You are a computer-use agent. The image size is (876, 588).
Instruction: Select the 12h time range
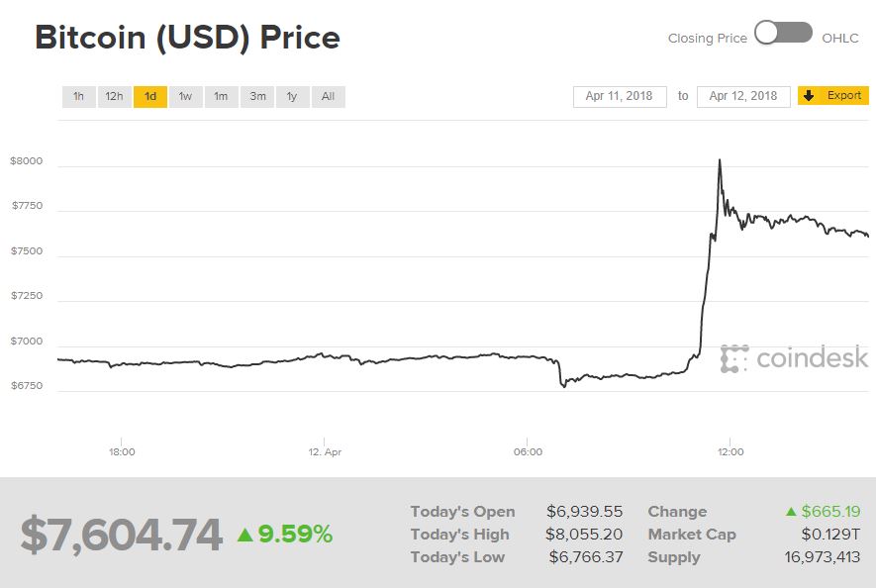pyautogui.click(x=114, y=96)
